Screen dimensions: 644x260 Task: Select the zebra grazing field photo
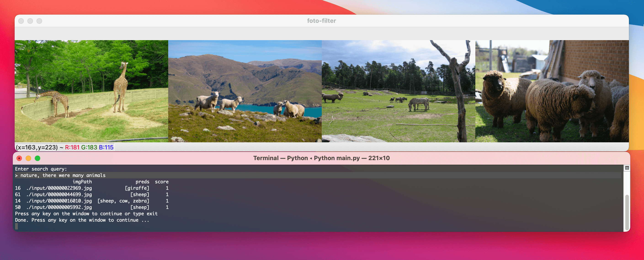point(398,91)
